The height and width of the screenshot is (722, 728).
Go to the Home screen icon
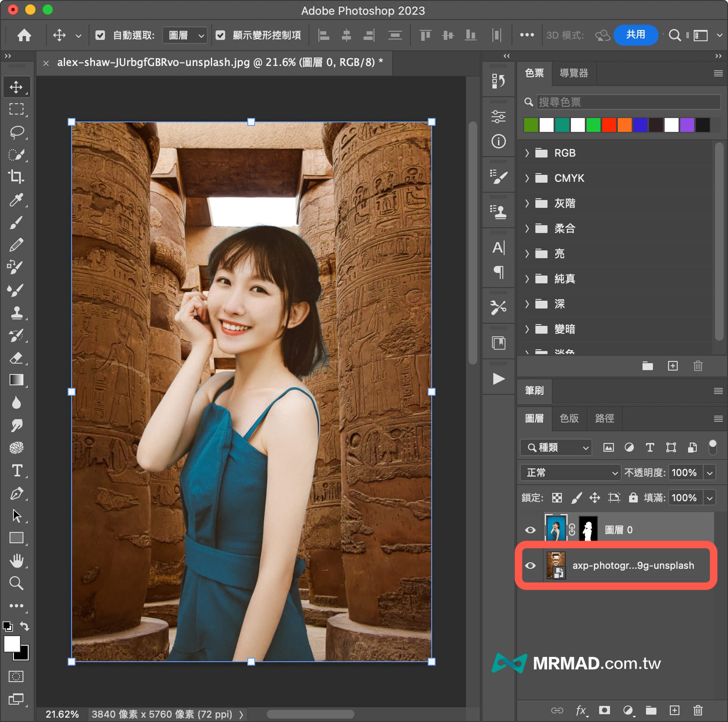24,35
